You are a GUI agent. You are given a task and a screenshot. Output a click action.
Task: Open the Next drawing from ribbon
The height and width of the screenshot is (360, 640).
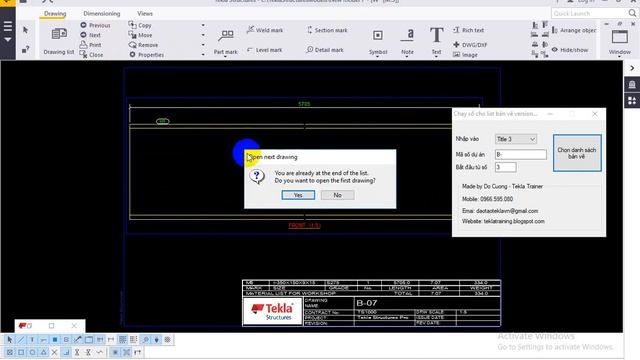click(x=91, y=35)
